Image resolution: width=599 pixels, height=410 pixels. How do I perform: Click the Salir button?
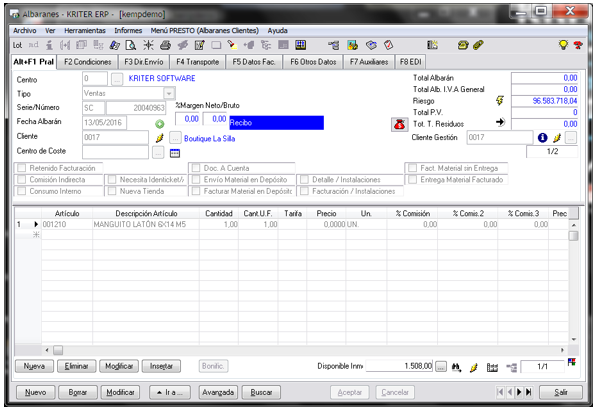coord(561,392)
